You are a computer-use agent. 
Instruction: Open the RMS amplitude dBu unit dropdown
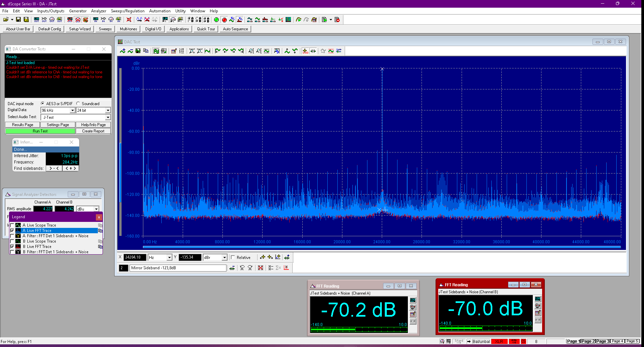pyautogui.click(x=96, y=209)
